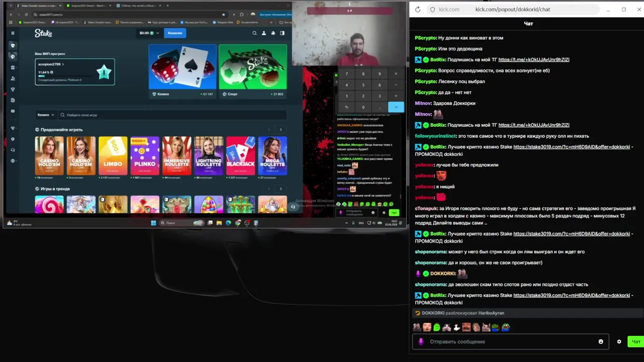Show previous games in Продолжайте играть
Viewport: 644px width, 362px height.
[269, 130]
